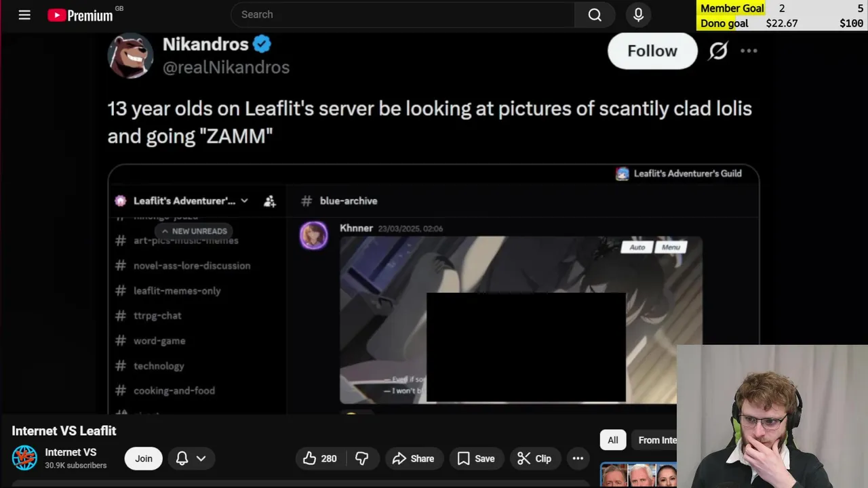Open the YouTube hamburger guide menu
The image size is (868, 488).
click(24, 15)
